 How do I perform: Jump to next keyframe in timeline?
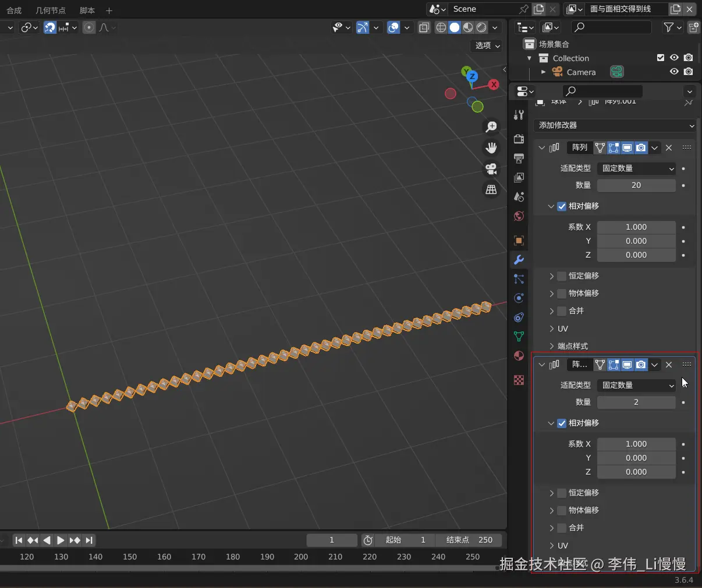tap(75, 540)
